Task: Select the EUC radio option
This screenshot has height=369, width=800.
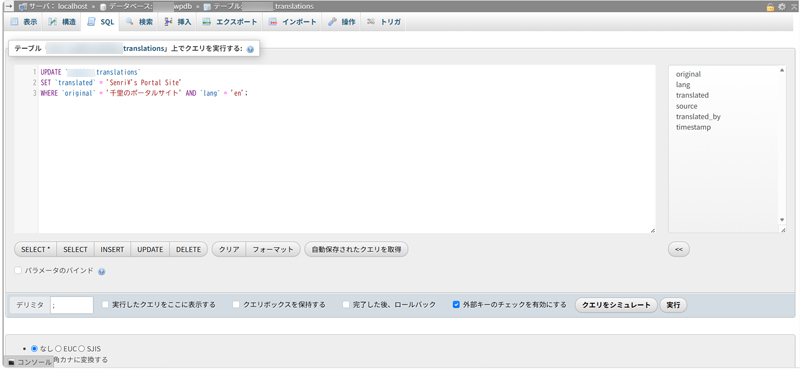Action: (x=58, y=349)
